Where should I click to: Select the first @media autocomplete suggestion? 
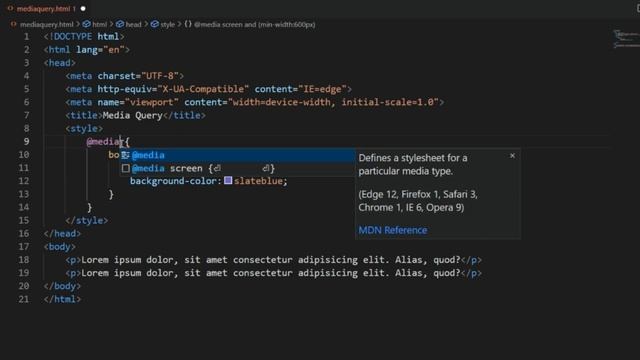[237, 155]
